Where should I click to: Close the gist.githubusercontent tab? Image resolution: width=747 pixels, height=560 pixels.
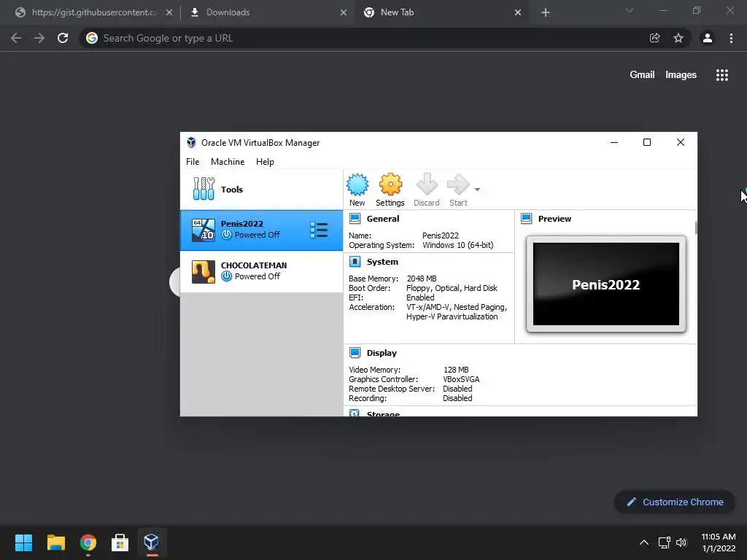[169, 12]
